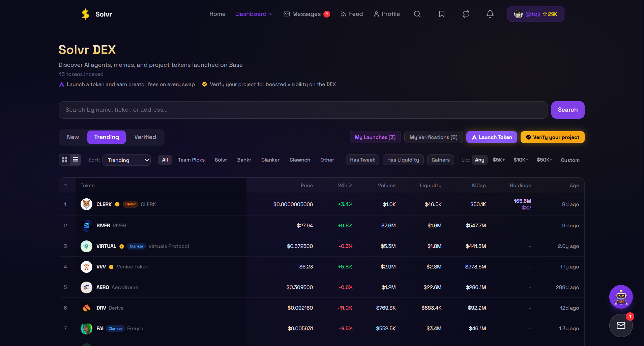Select the All category filter
Viewport: 644px width, 346px height.
point(165,160)
